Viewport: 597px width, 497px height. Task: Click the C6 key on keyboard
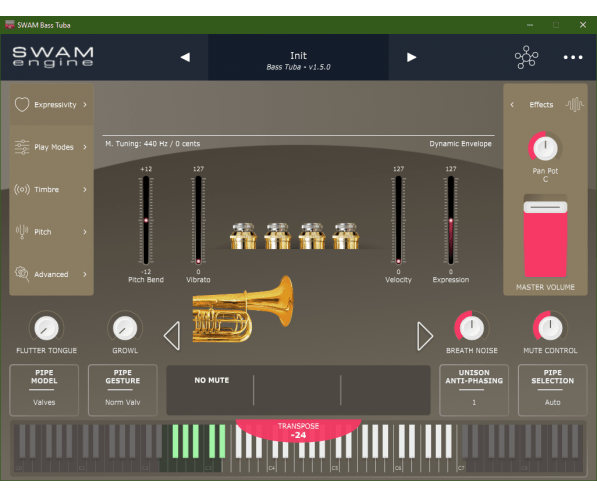(399, 465)
